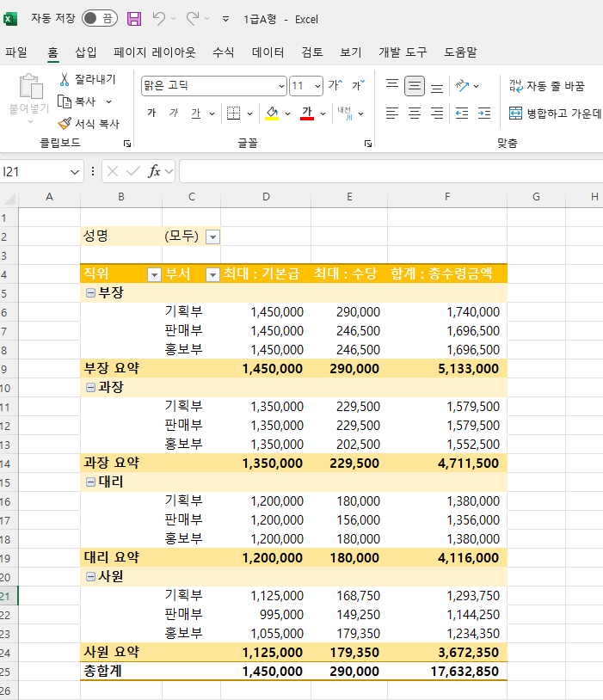Click the Cut (잘라내기) scissors icon

(x=65, y=79)
